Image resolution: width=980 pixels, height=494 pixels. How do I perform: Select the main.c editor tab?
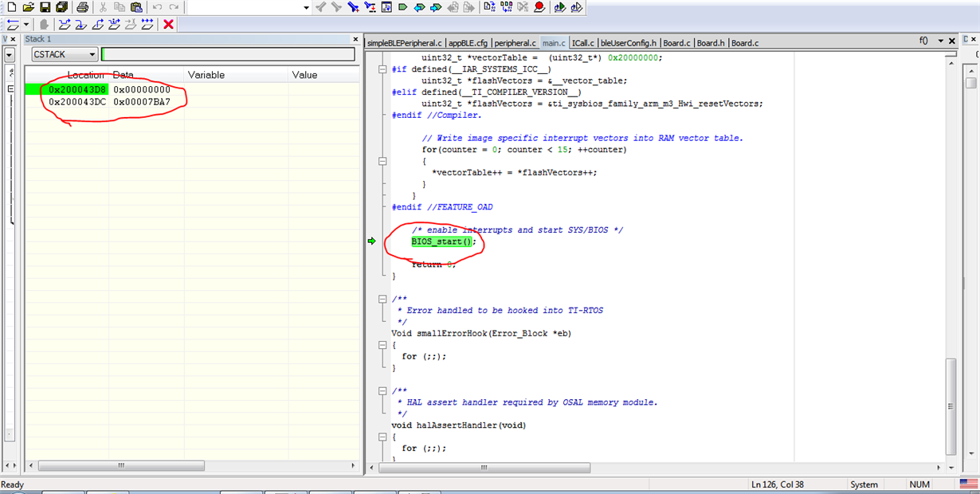(x=554, y=43)
